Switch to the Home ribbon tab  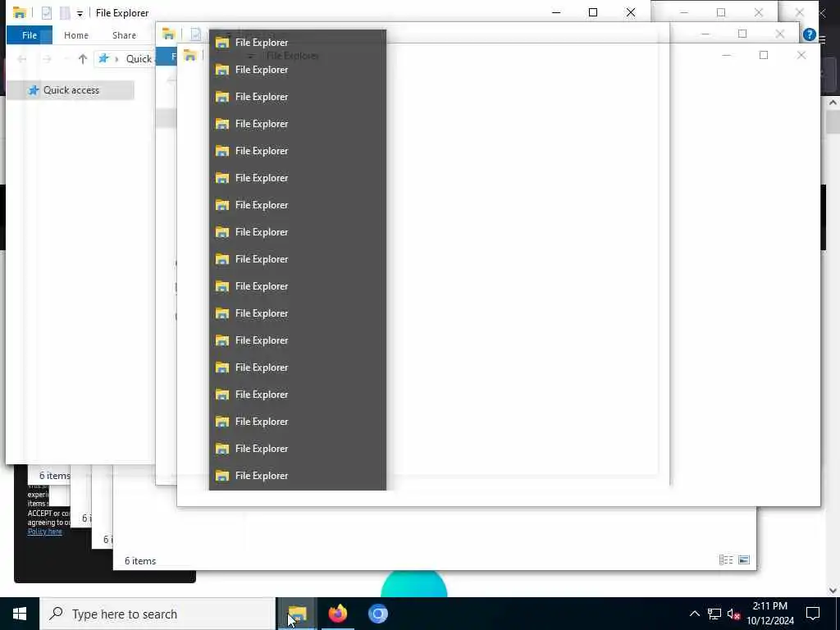click(x=76, y=35)
